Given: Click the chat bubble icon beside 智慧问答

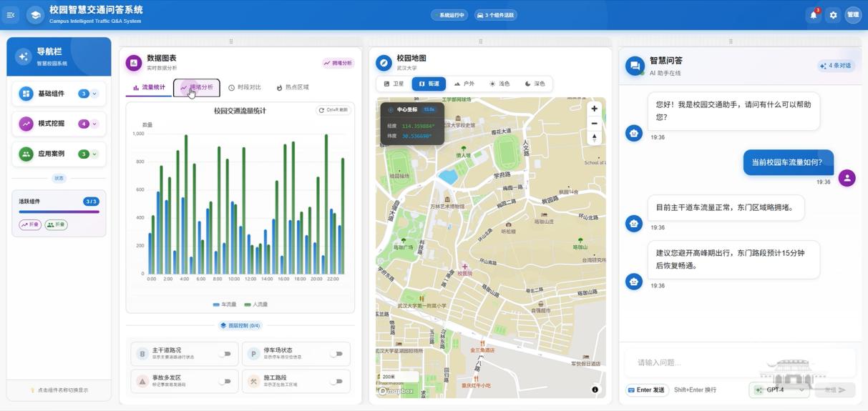Looking at the screenshot, I should pyautogui.click(x=635, y=66).
